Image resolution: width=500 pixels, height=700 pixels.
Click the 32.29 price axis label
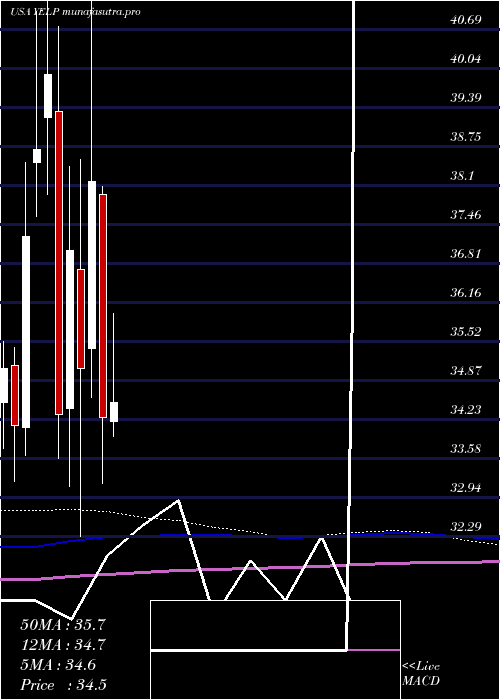(466, 527)
